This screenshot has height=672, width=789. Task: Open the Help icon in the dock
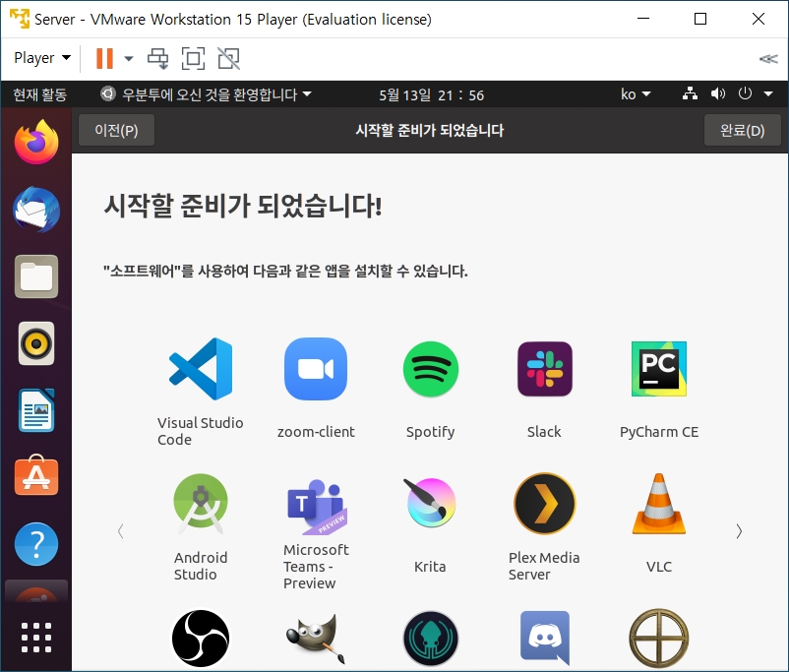(x=36, y=544)
